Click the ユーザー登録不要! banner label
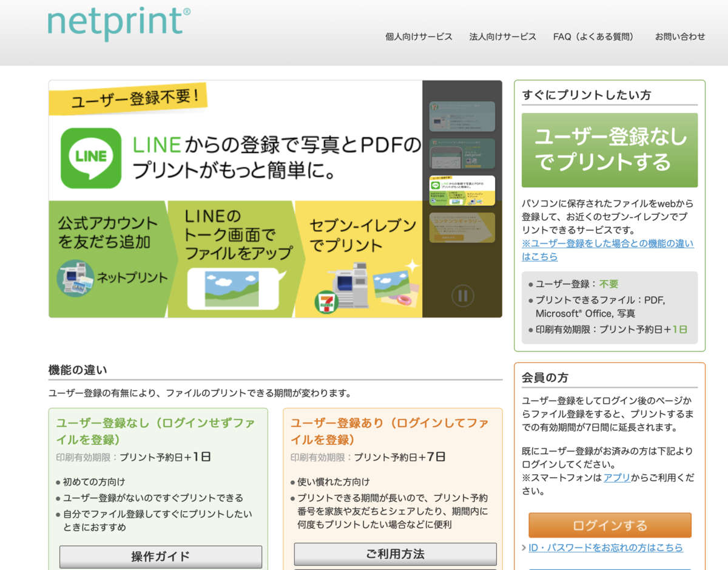This screenshot has width=728, height=570. point(128,98)
